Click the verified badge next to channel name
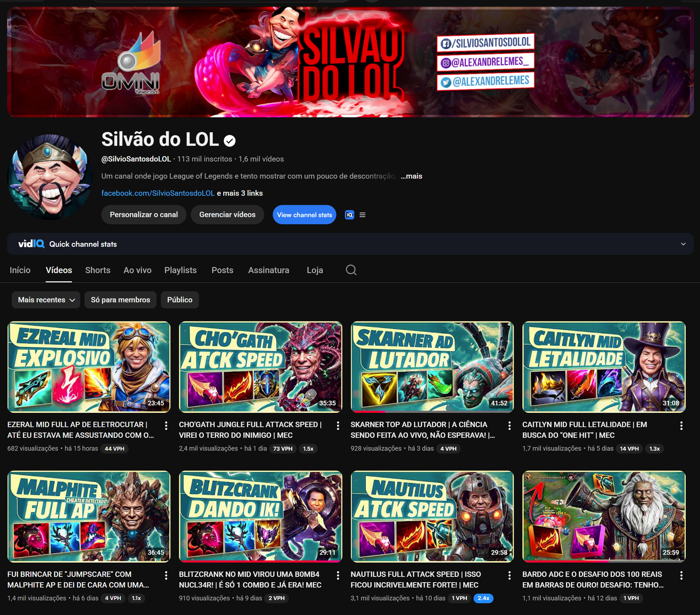The width and height of the screenshot is (700, 615). coord(230,140)
